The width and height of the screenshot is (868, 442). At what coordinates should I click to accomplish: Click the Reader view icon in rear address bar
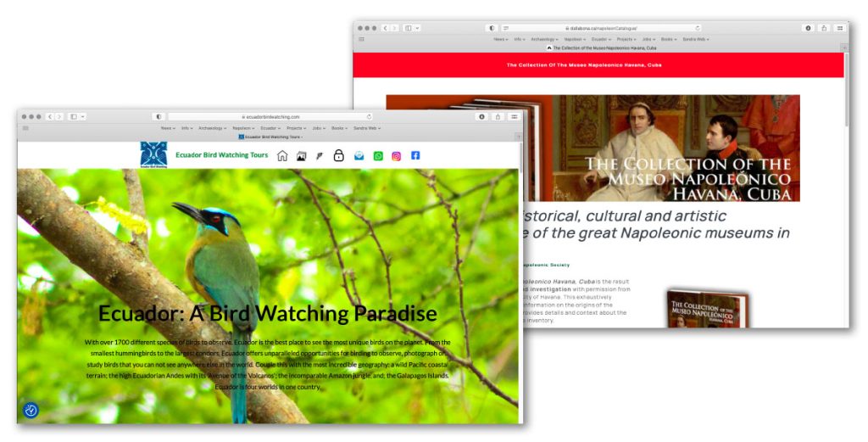pyautogui.click(x=506, y=28)
